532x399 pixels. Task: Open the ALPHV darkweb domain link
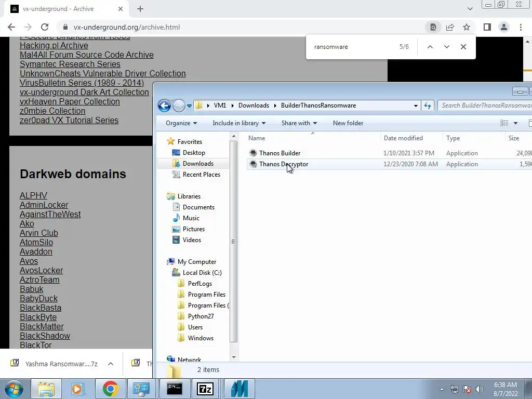coord(33,196)
